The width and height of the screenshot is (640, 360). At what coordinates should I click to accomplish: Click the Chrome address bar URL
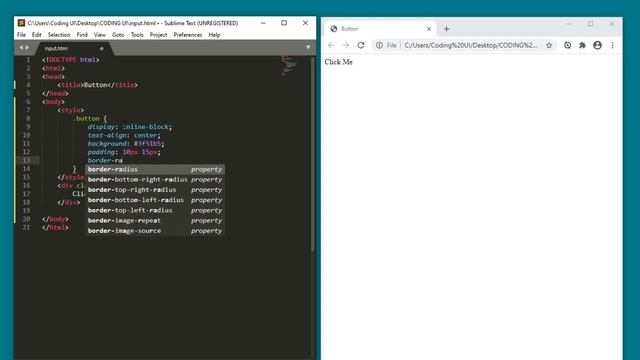pos(471,45)
